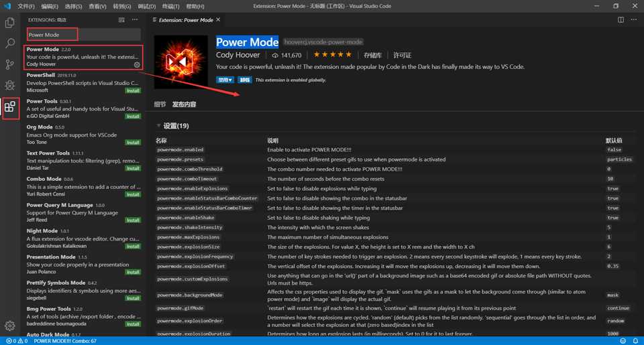Click the Cody Hoover publisher name

point(237,54)
